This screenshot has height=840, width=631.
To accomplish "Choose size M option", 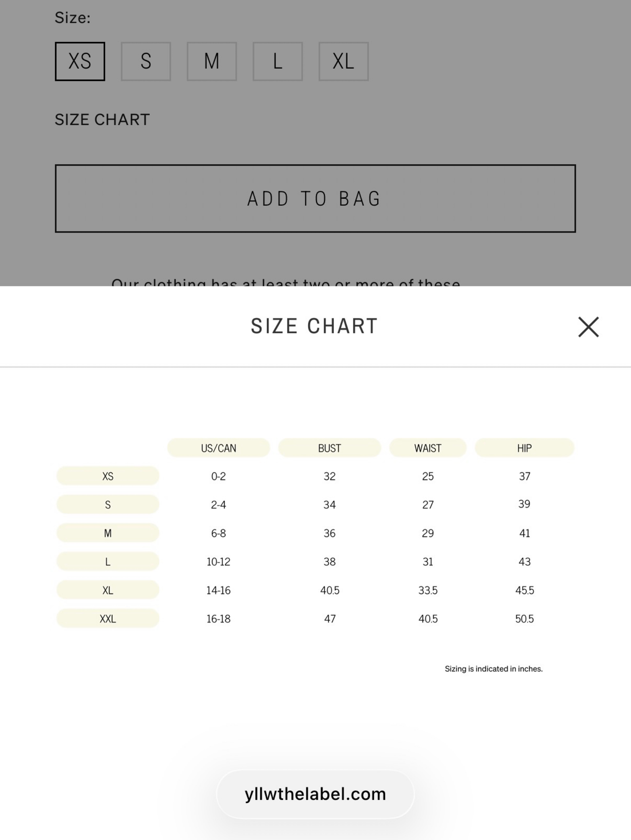I will (x=212, y=61).
